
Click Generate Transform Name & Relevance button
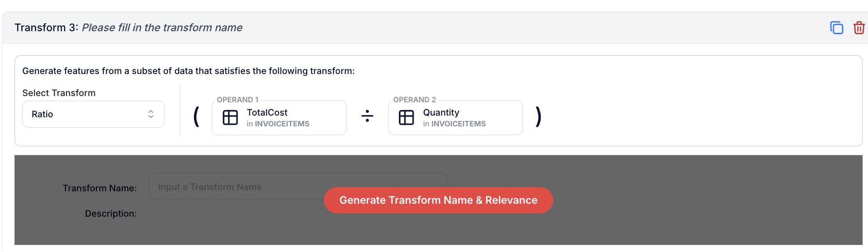click(439, 200)
